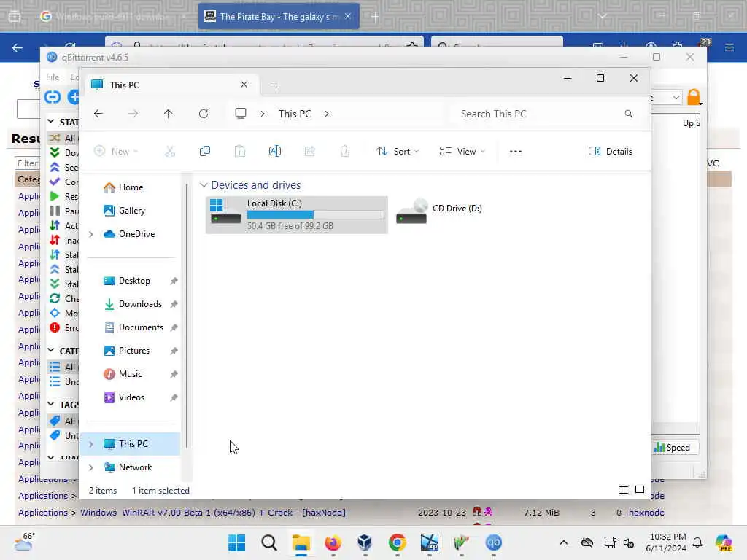This screenshot has height=560, width=747.
Task: Go back in File Explorer
Action: [98, 114]
